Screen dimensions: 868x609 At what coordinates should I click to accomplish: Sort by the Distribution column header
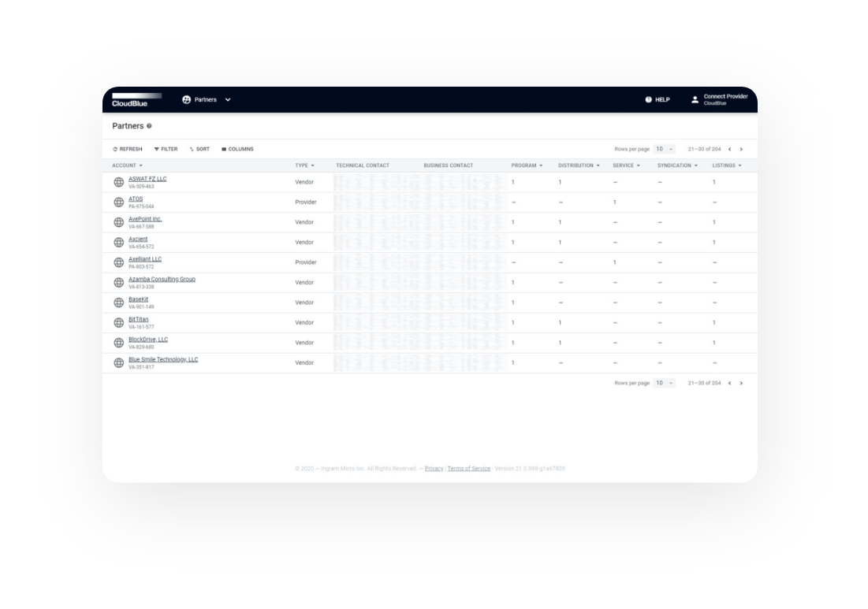coord(579,165)
